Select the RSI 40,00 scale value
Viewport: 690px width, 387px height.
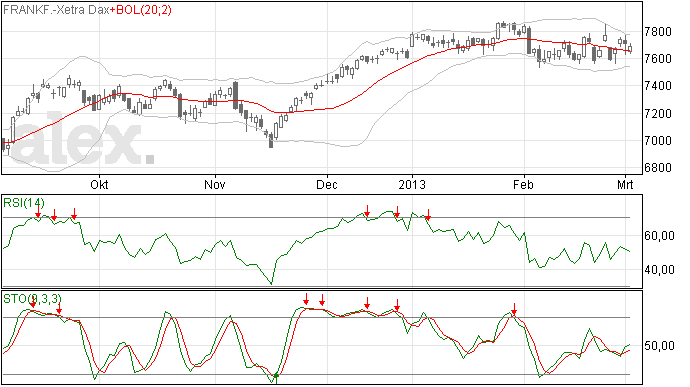659,270
